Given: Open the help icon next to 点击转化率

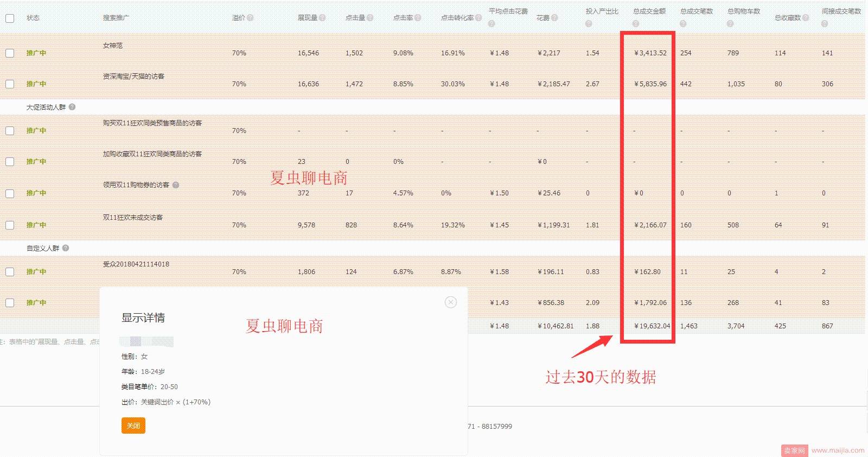Looking at the screenshot, I should tap(478, 18).
